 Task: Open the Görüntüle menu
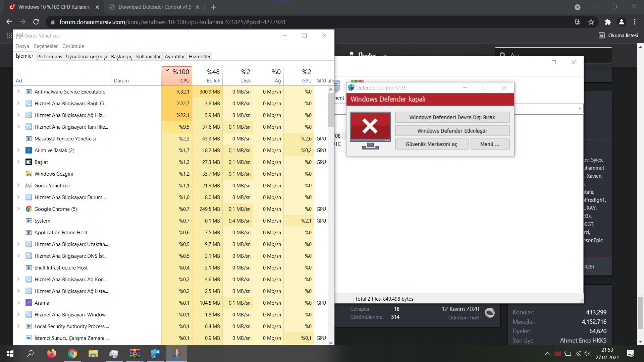click(x=73, y=46)
